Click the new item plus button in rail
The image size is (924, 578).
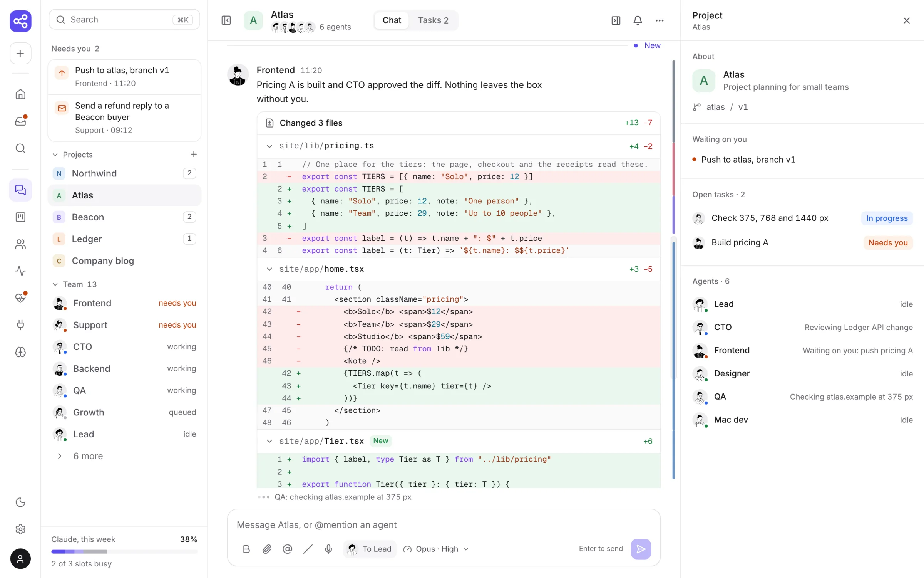click(20, 54)
